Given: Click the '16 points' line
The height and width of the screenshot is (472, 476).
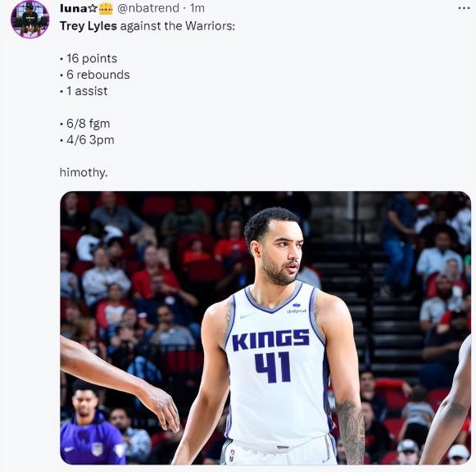Looking at the screenshot, I should (92, 58).
